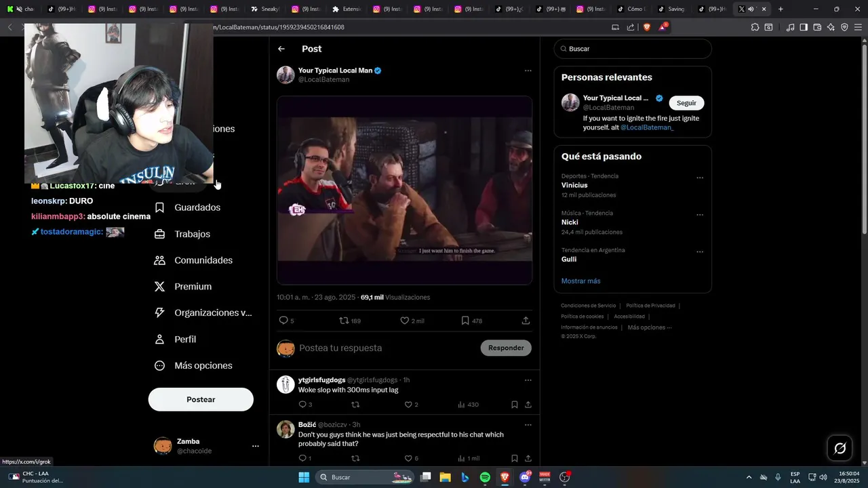The image size is (868, 488).
Task: Open Spotify from the taskbar
Action: pyautogui.click(x=485, y=477)
